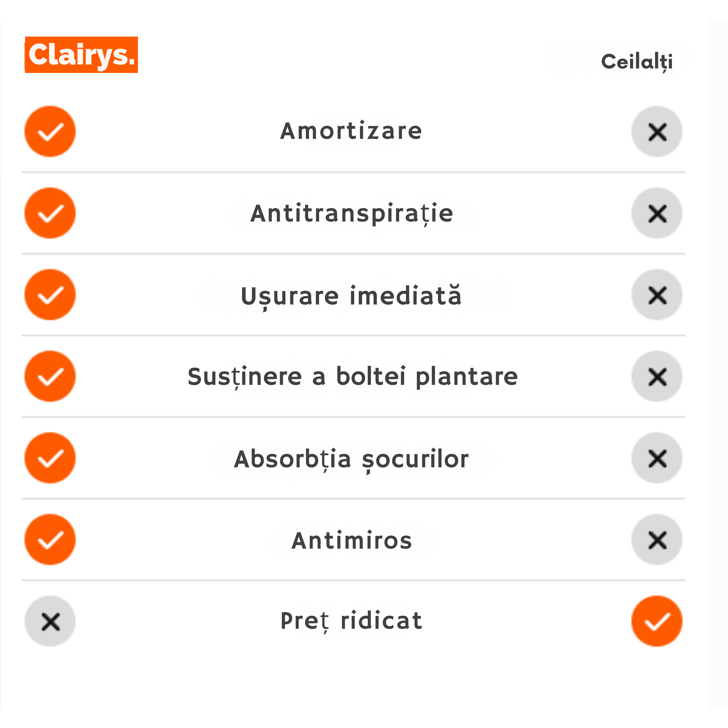The height and width of the screenshot is (728, 728).
Task: Click orange checkmark for Susținere a boltei plantare
Action: [50, 376]
